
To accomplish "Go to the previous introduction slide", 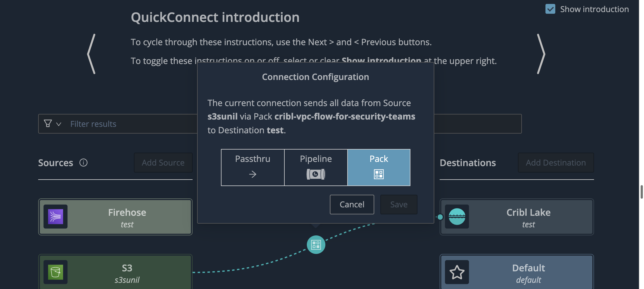I will click(91, 54).
